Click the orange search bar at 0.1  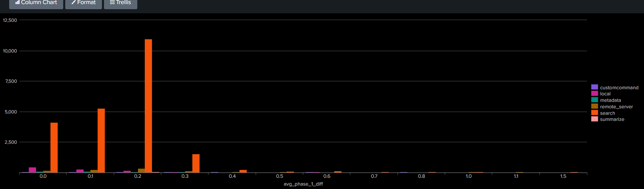pos(101,141)
